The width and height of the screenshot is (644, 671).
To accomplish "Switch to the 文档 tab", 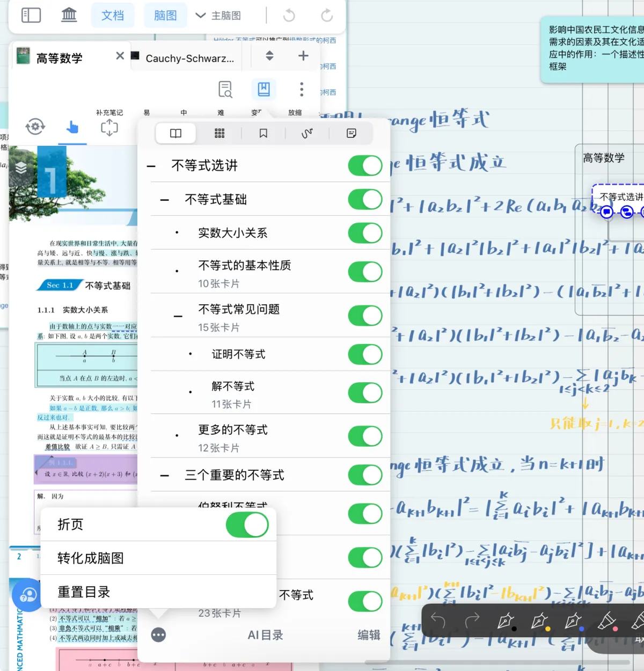I will (113, 15).
